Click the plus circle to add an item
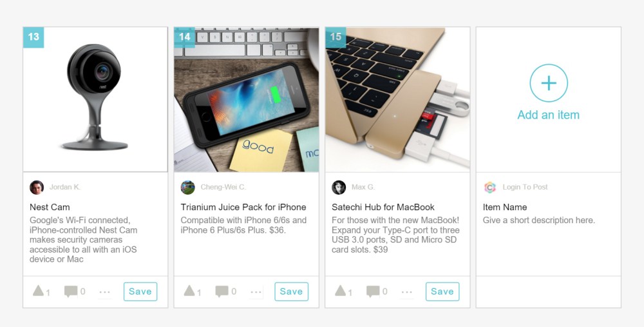 [549, 83]
